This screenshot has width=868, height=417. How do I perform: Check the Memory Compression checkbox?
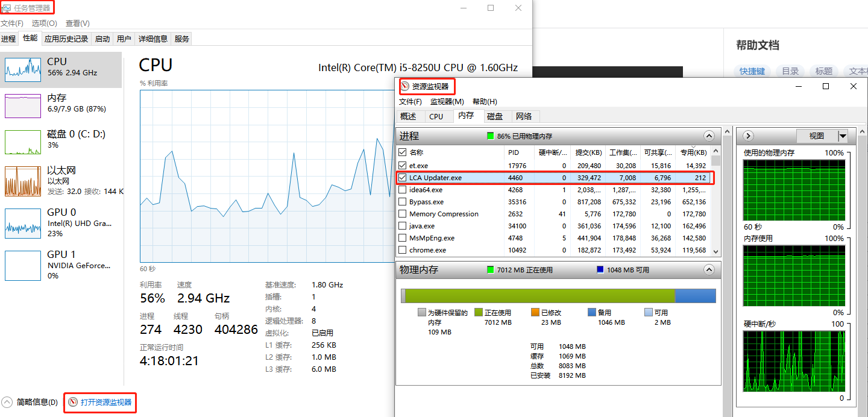(403, 214)
